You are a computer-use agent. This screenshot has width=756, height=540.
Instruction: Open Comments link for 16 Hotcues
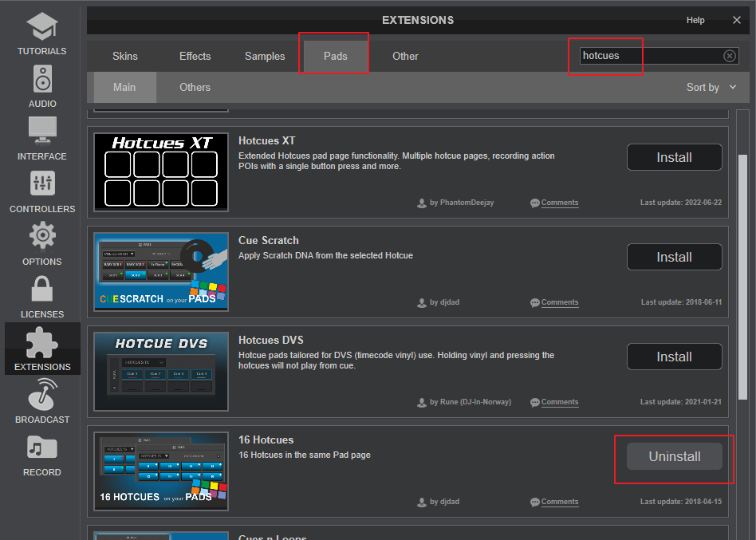pos(560,502)
